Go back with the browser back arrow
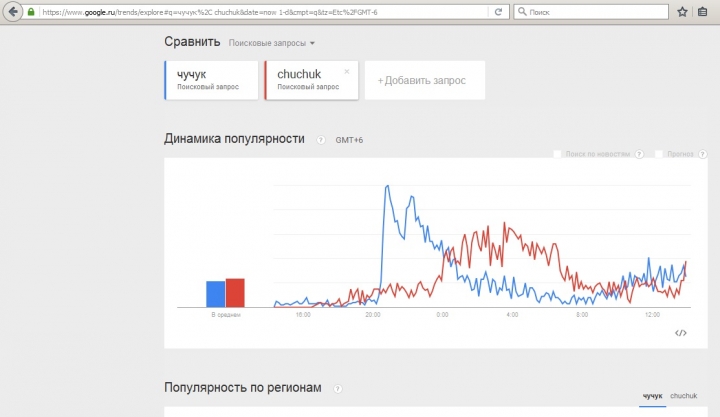The width and height of the screenshot is (720, 417). tap(13, 11)
